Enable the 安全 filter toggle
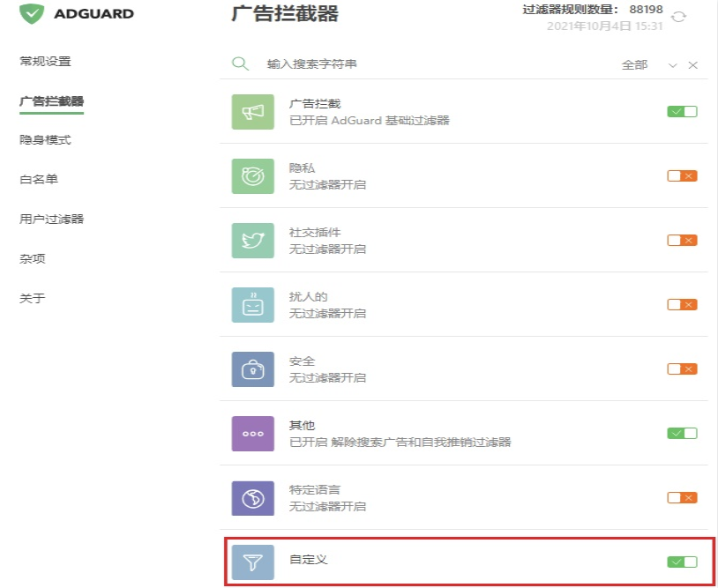718x588 pixels. 683,369
